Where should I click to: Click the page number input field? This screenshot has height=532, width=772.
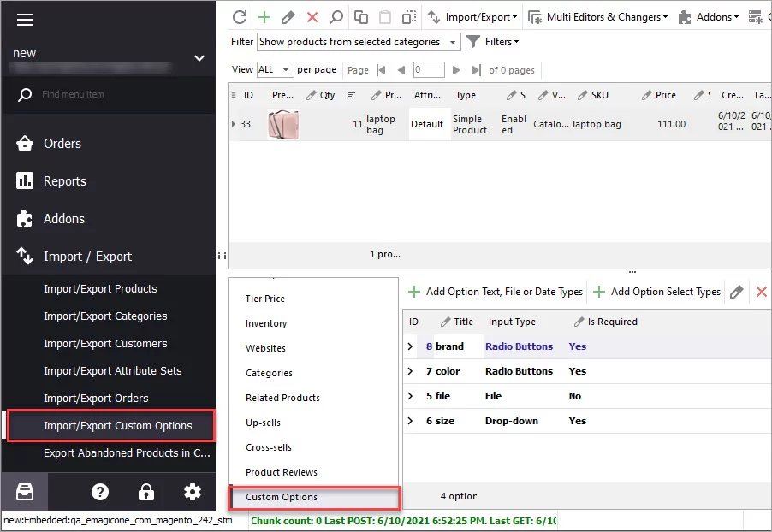click(428, 70)
